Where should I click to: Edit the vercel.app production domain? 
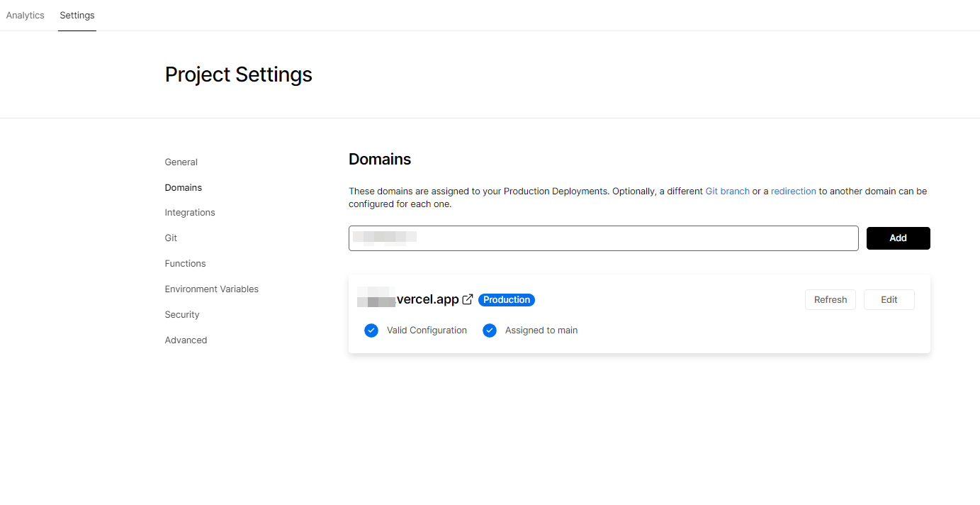coord(889,300)
